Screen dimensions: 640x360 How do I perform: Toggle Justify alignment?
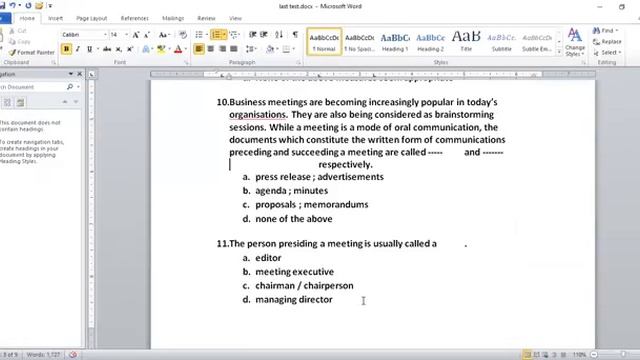pyautogui.click(x=234, y=49)
